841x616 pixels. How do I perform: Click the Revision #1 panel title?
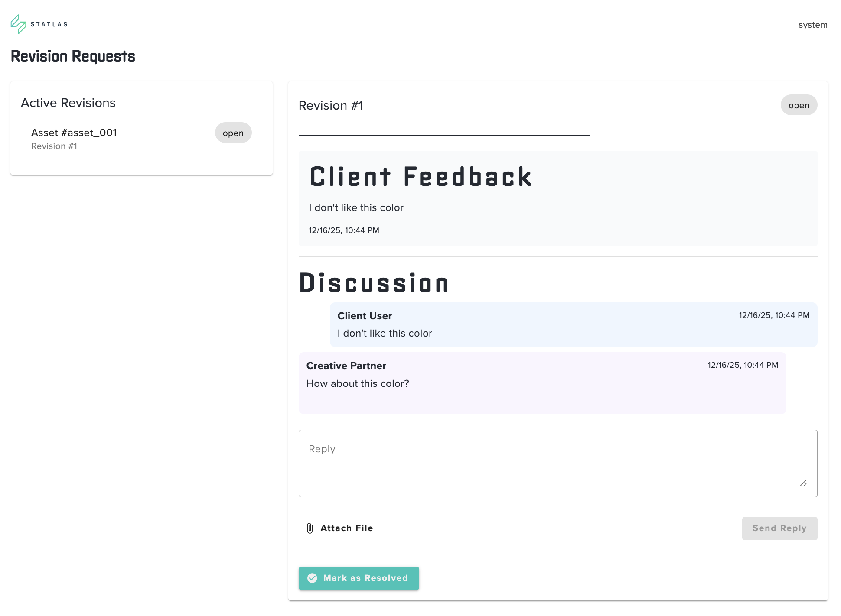coord(331,105)
